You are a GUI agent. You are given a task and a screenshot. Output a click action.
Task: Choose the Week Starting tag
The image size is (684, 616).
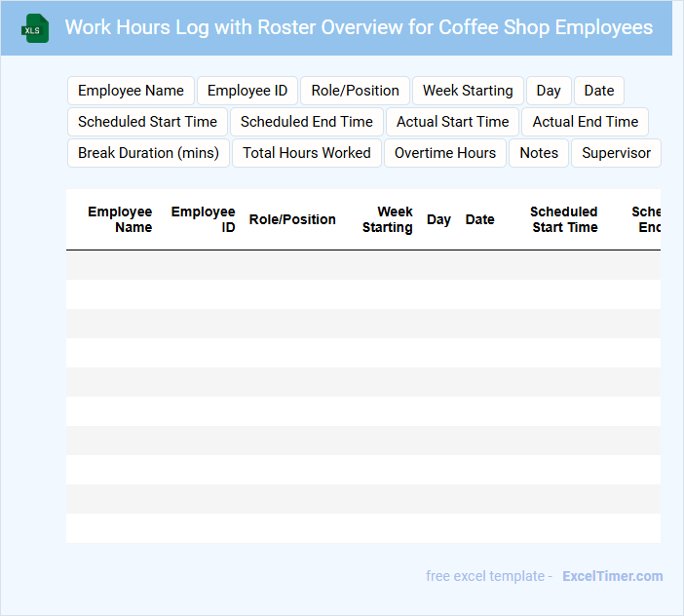468,91
